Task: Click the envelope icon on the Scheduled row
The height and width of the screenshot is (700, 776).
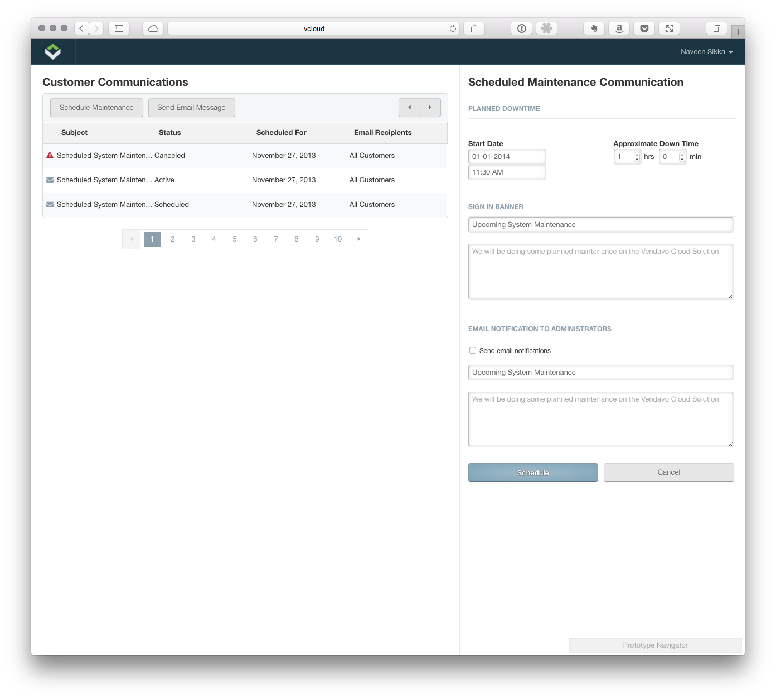Action: click(x=50, y=205)
